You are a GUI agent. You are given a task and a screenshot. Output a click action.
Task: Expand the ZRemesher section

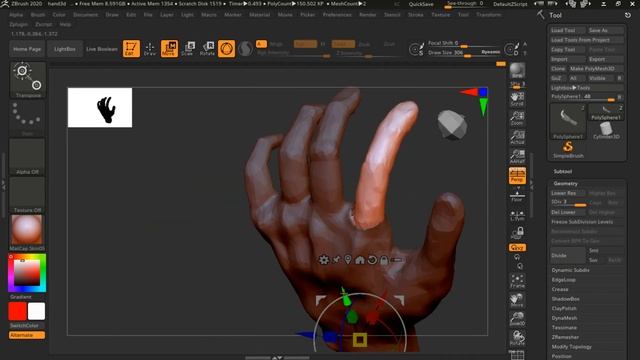click(565, 337)
